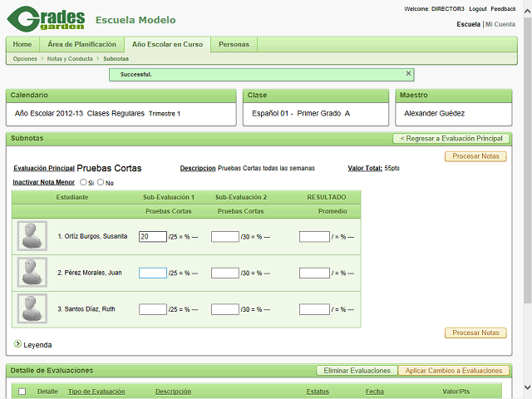Expand the Leyenda arrow icon
The width and height of the screenshot is (532, 399).
coord(17,343)
